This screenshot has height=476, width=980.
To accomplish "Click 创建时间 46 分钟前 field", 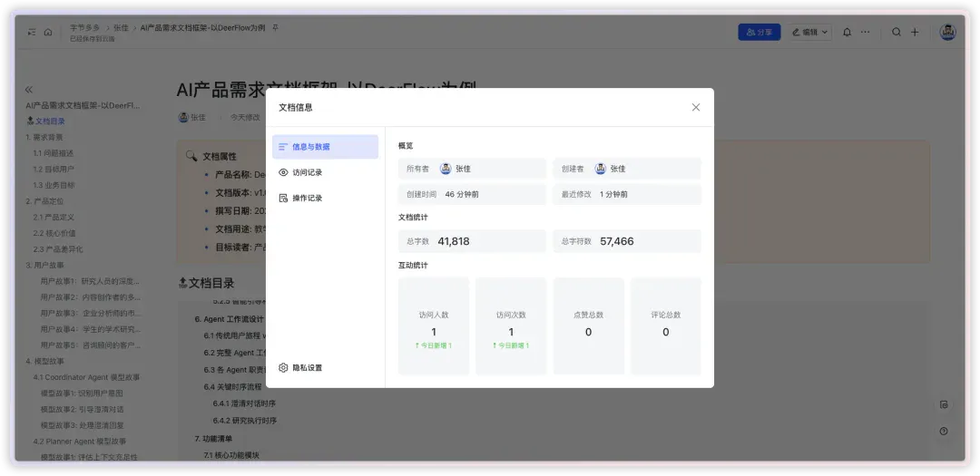I will click(x=472, y=194).
